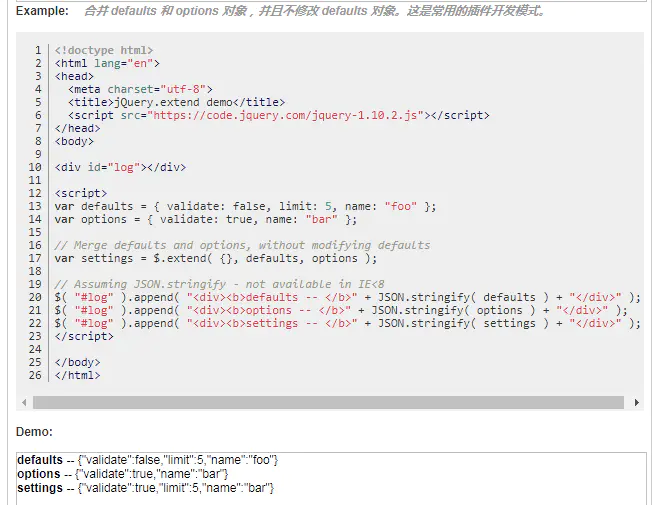Click the '<!doctype html>' code line
The image size is (655, 505).
104,51
